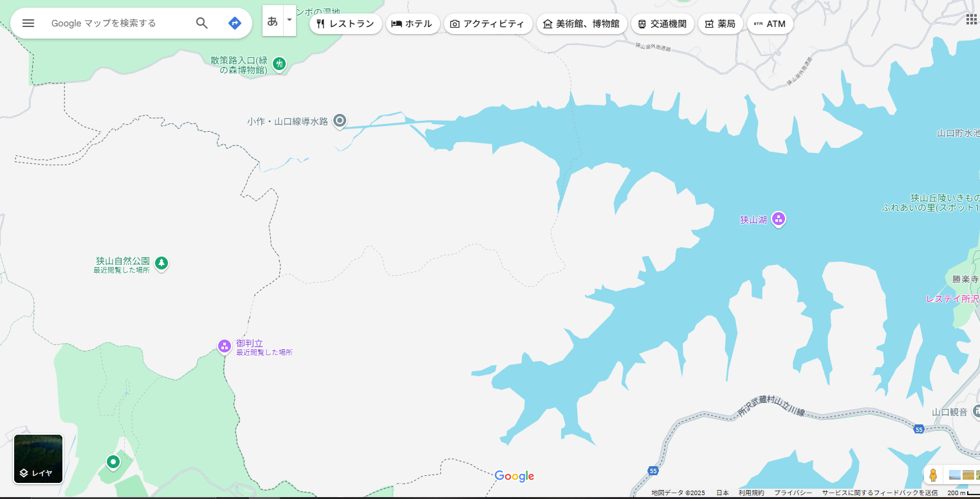Open the レイヤ layers preview panel
Screen dimensions: 980x499
pyautogui.click(x=38, y=458)
